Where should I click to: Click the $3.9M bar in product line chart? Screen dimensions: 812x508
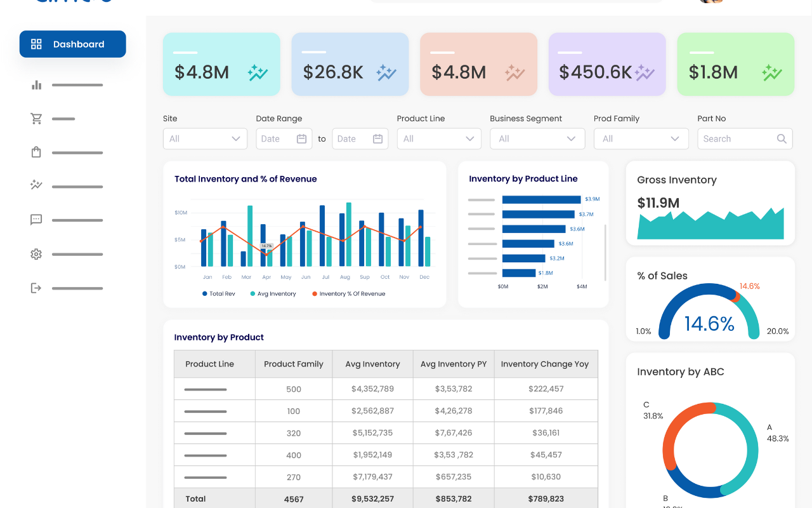[x=541, y=199]
